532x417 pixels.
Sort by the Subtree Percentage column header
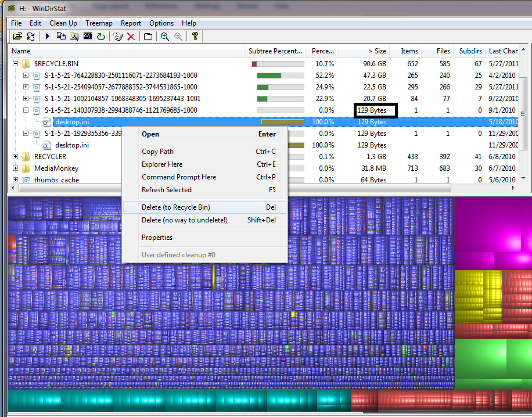[x=275, y=51]
